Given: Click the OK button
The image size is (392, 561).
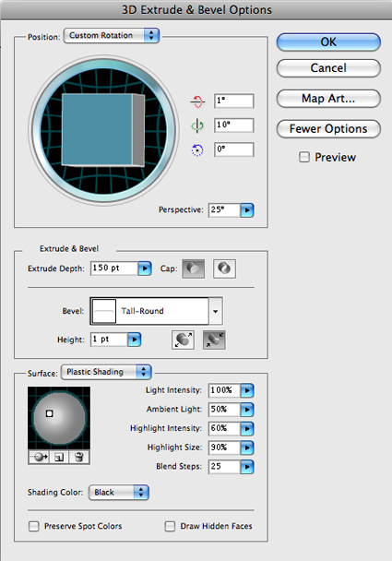Looking at the screenshot, I should pyautogui.click(x=328, y=42).
